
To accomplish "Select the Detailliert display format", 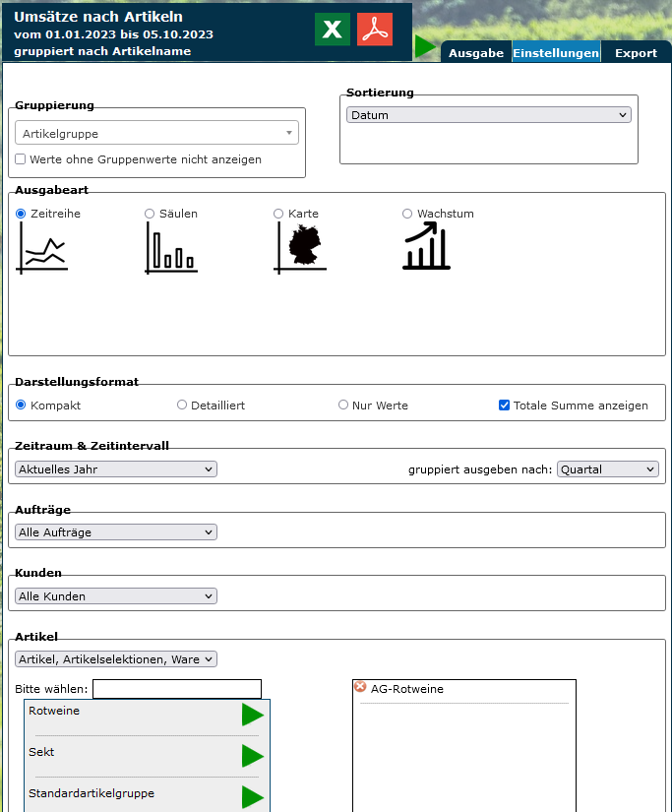I will tap(182, 405).
